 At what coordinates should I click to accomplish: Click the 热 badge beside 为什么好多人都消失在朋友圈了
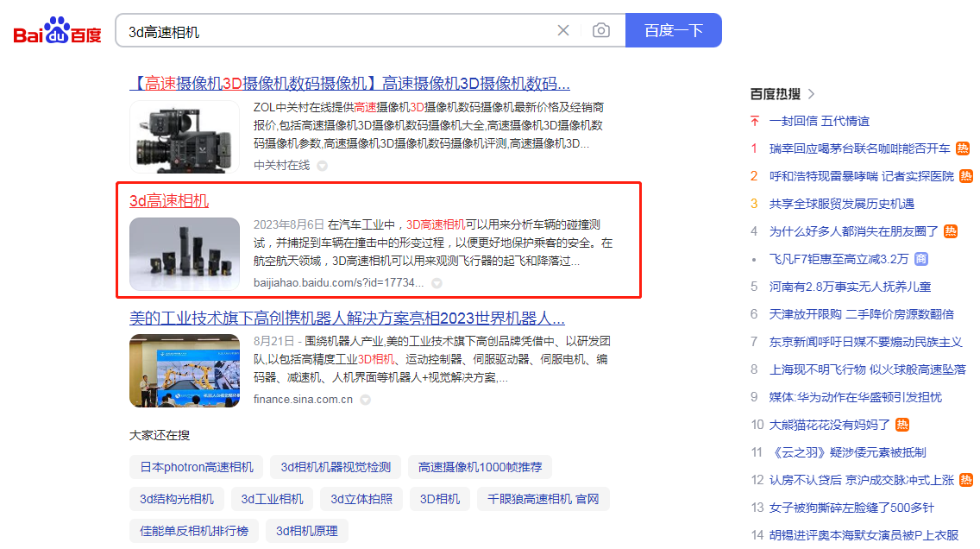(951, 231)
